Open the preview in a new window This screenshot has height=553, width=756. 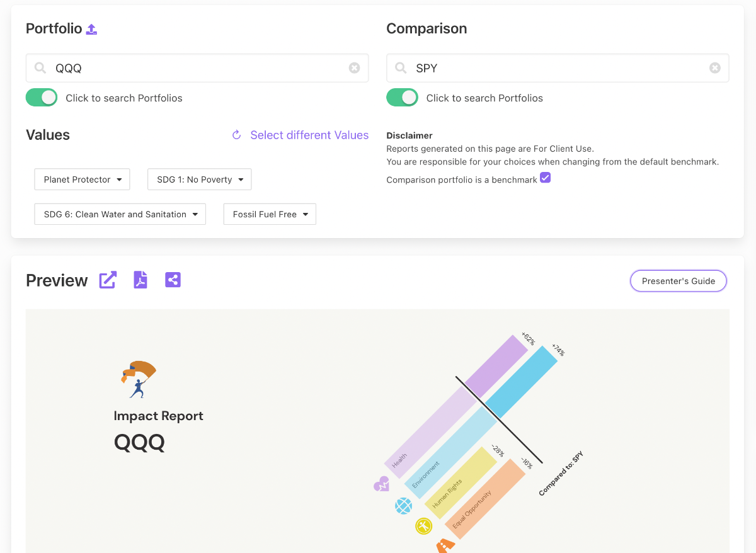tap(108, 280)
